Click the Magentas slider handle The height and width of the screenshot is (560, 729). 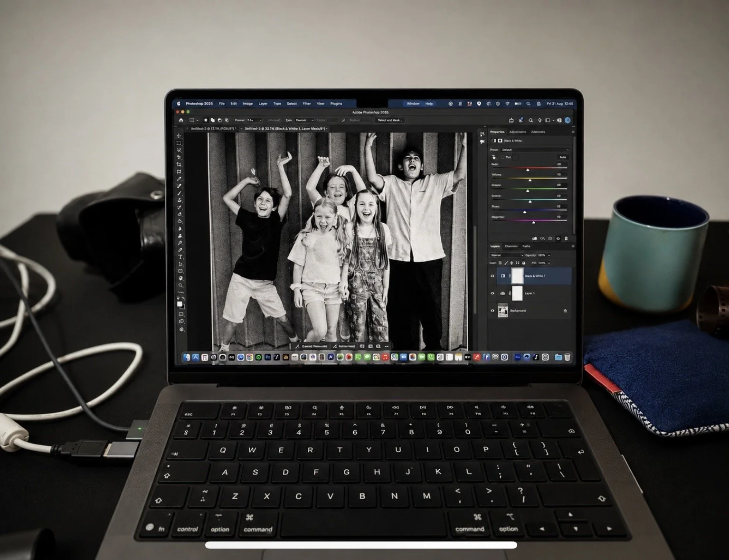533,222
